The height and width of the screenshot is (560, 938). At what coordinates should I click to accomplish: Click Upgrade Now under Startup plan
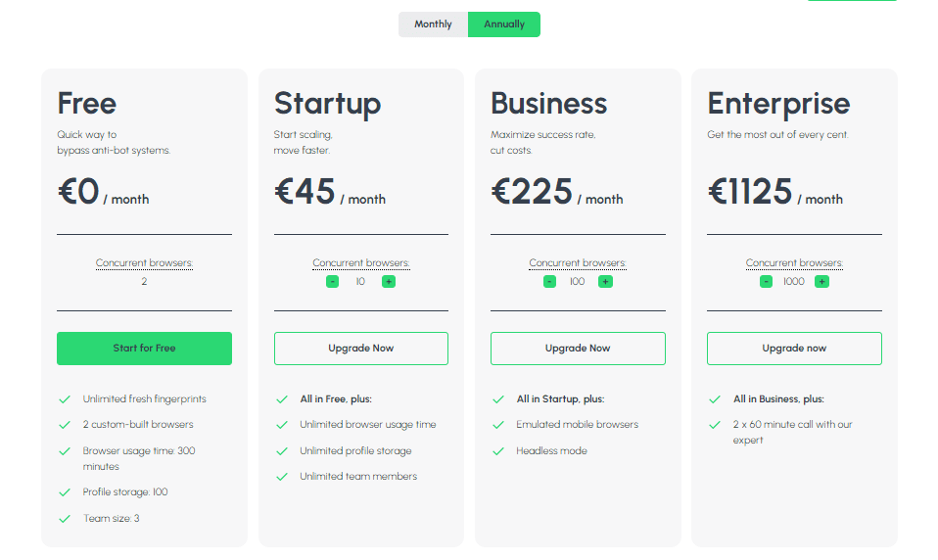coord(361,349)
